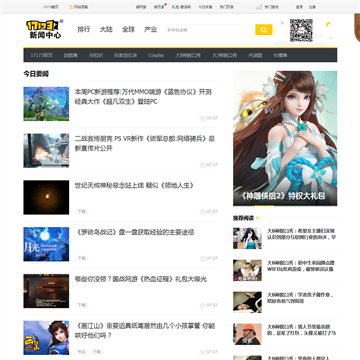The width and height of the screenshot is (360, 360).
Task: Open 礼包/激活码 in top utility bar
Action: click(181, 7)
